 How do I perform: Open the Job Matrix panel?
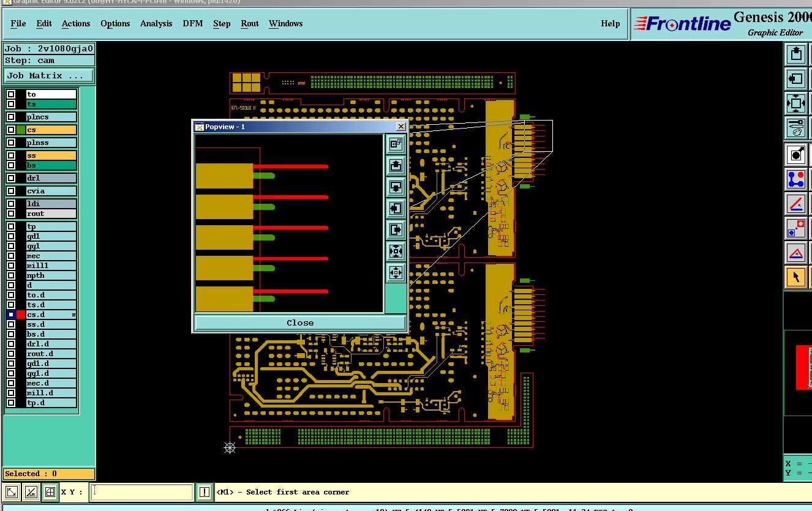[49, 76]
